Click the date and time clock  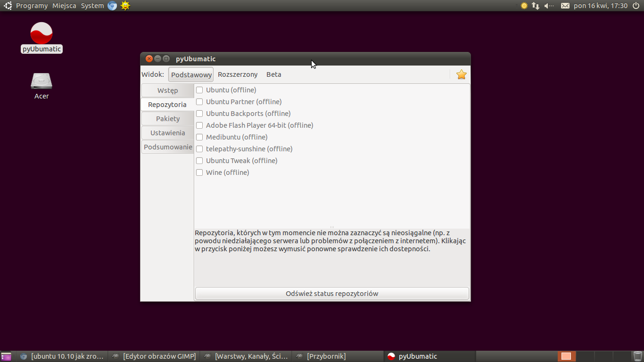[601, 6]
